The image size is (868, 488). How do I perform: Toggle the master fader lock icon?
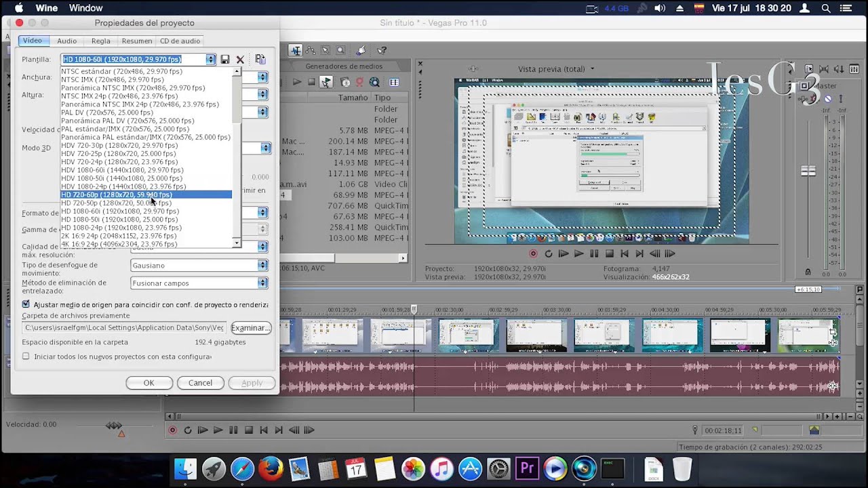[808, 272]
